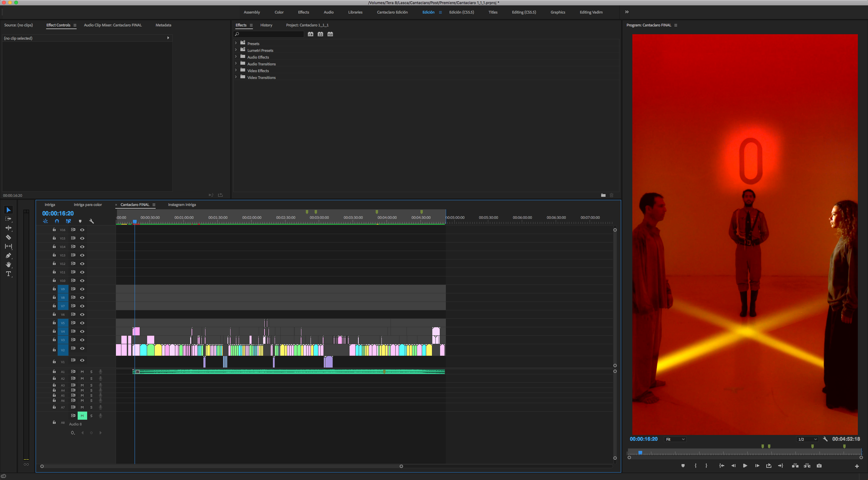Screen dimensions: 868x480
Task: Solo audio track A2
Action: tap(91, 378)
